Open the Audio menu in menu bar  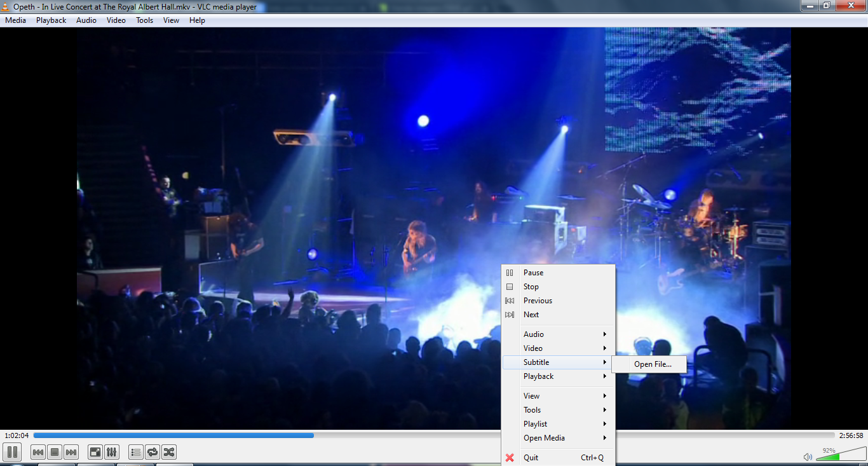pyautogui.click(x=86, y=20)
